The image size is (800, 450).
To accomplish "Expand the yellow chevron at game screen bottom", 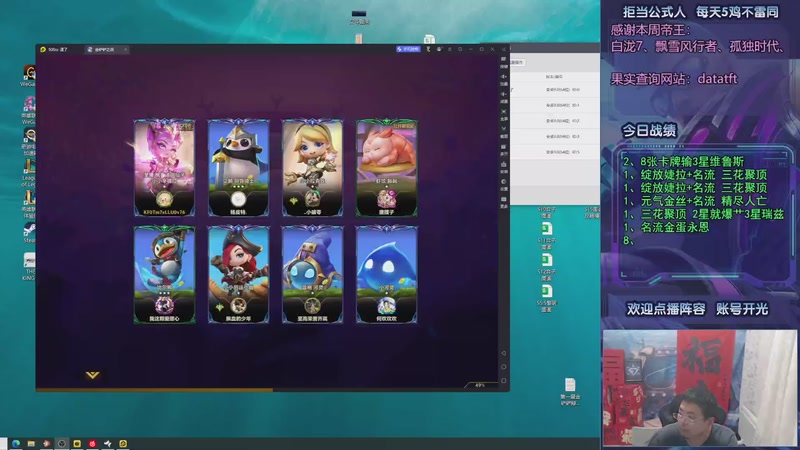I will (x=92, y=375).
